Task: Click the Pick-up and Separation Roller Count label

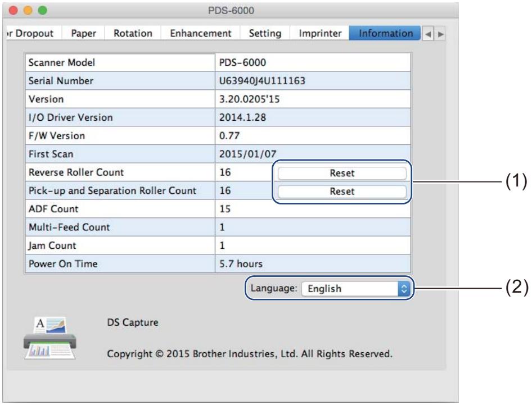Action: [x=112, y=190]
